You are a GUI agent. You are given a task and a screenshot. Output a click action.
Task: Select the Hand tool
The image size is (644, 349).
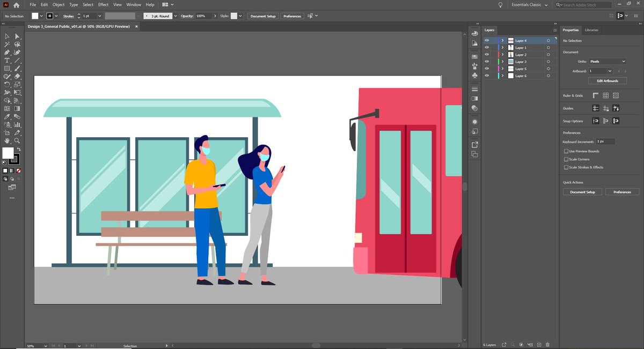[x=7, y=140]
